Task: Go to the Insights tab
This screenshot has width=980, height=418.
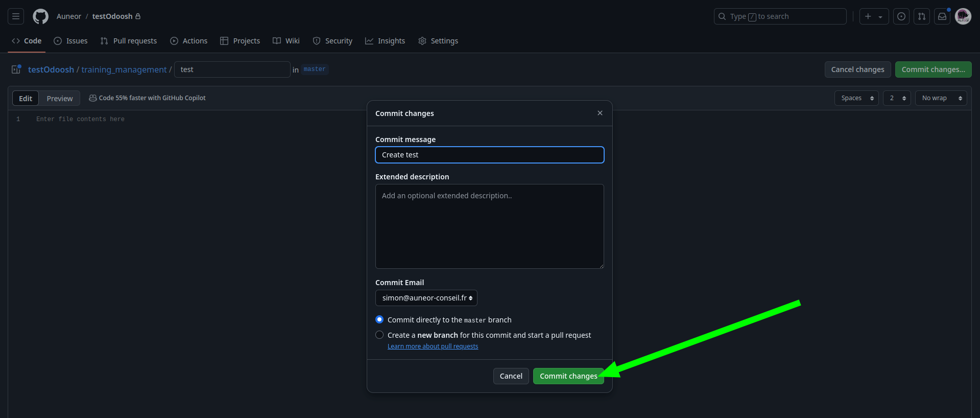Action: coord(385,41)
